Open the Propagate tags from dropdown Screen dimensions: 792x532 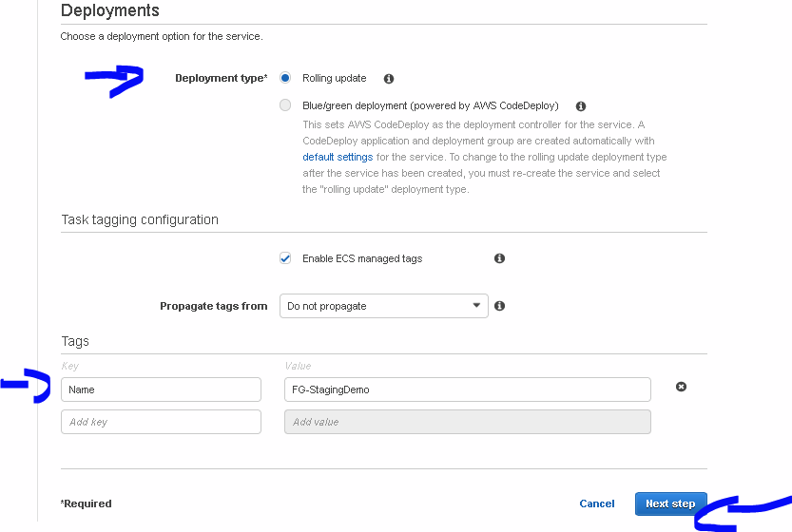pos(383,306)
